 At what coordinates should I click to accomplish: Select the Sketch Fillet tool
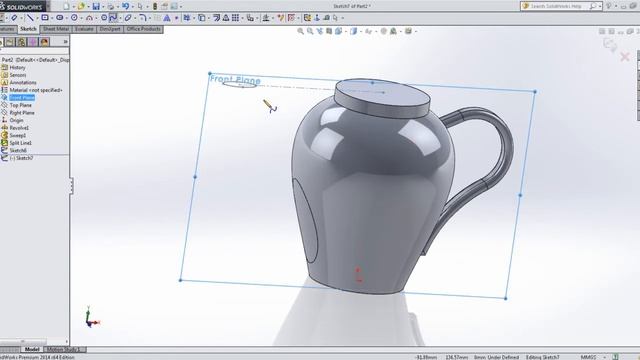tap(142, 18)
